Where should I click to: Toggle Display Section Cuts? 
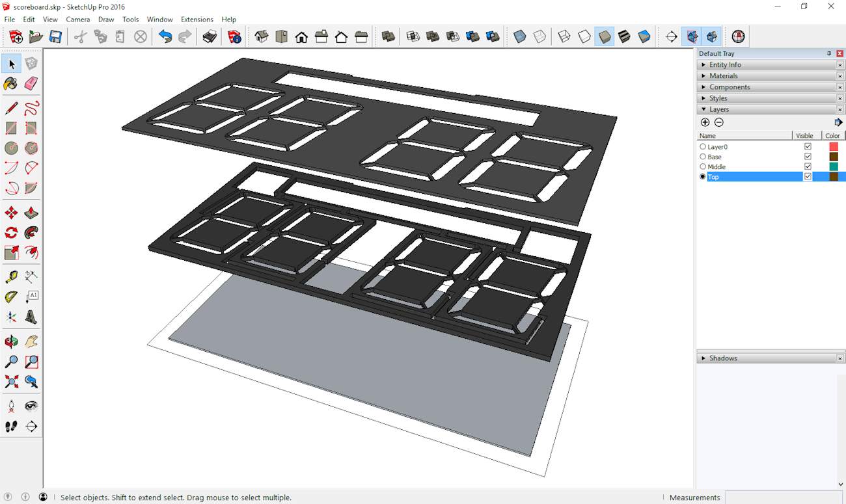(x=712, y=37)
